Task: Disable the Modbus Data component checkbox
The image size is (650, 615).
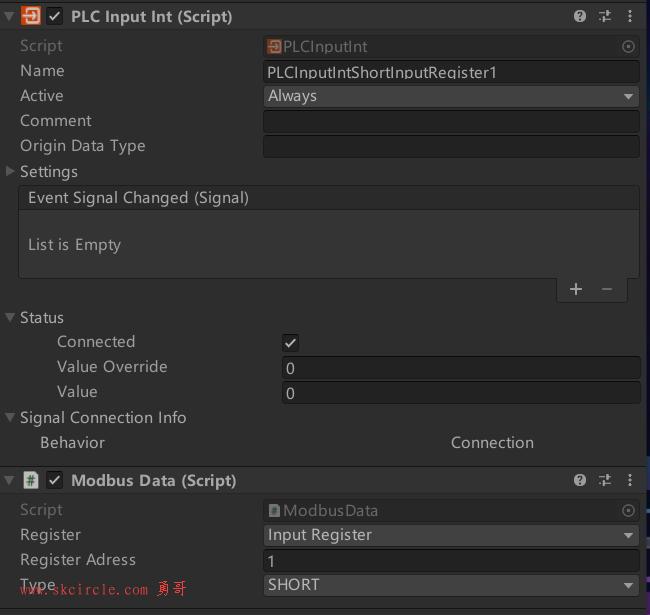Action: pyautogui.click(x=54, y=481)
